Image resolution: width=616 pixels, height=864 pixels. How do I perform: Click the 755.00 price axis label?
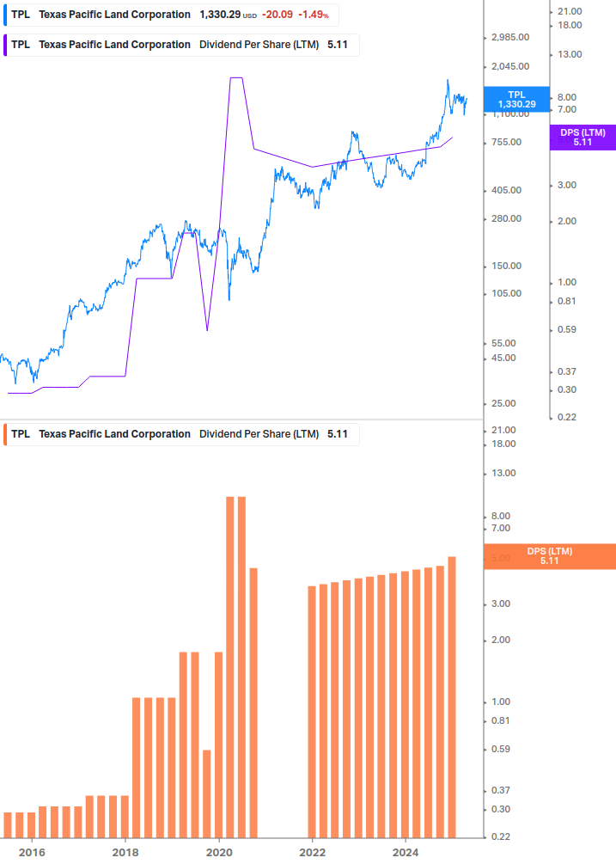pos(506,142)
